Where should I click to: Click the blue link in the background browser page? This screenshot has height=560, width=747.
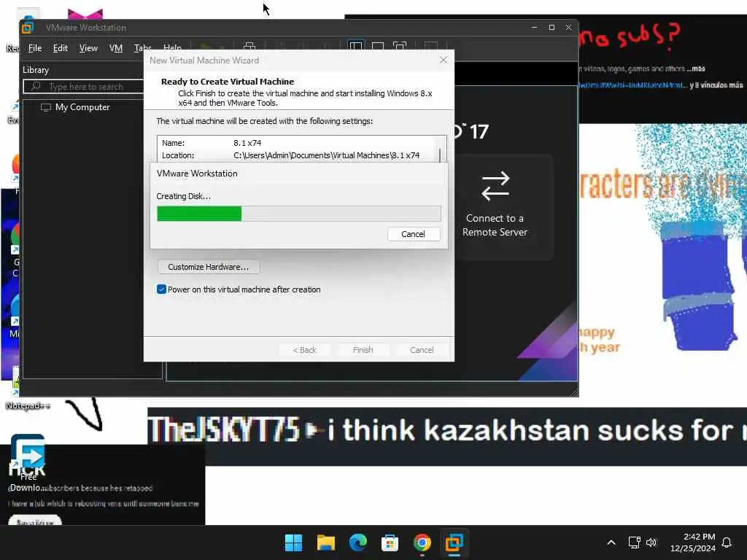(632, 85)
